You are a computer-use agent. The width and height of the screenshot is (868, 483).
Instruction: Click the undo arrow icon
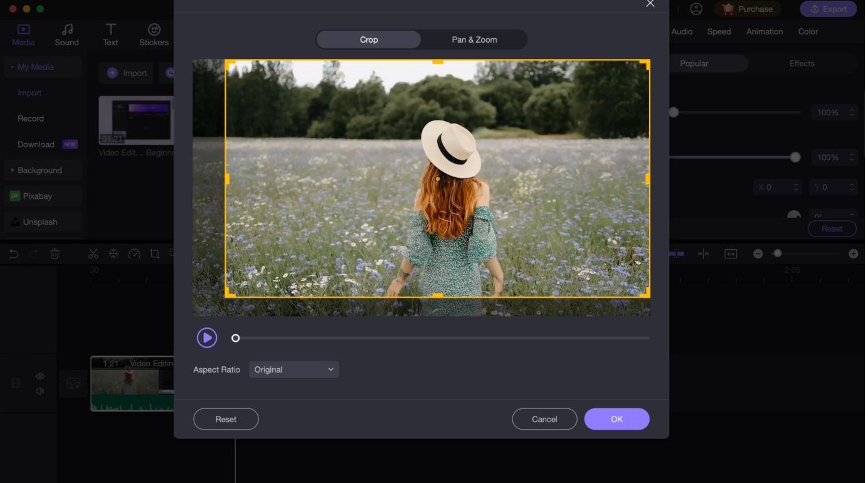[x=13, y=254]
